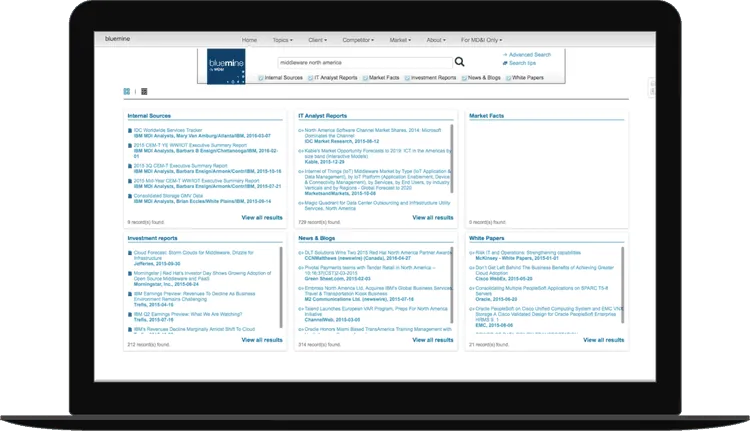Viewport: 750px width, 431px height.
Task: Open the Advanced Search link
Action: 529,55
